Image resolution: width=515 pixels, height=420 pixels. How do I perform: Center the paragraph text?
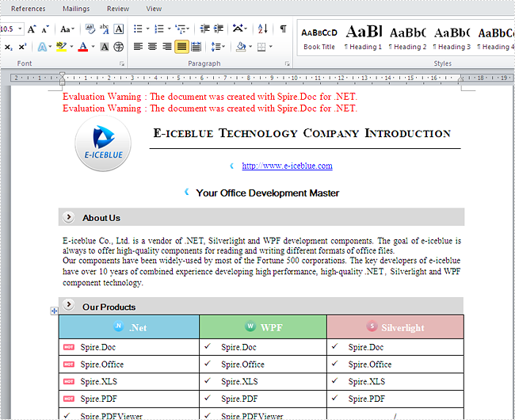tap(152, 47)
